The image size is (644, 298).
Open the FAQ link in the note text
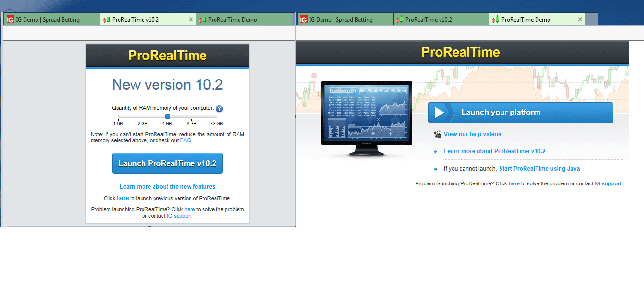[185, 140]
